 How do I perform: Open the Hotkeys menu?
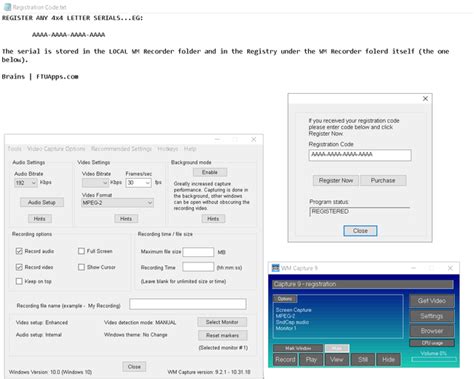pos(168,149)
